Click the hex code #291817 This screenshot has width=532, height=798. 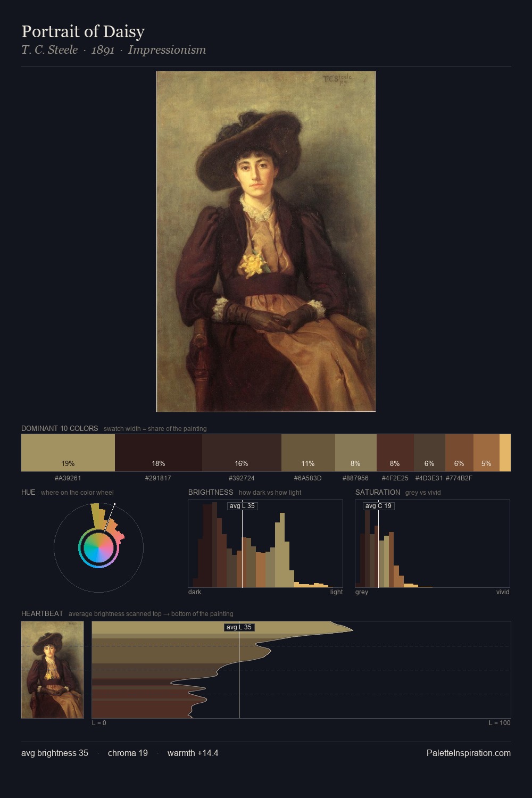[158, 478]
